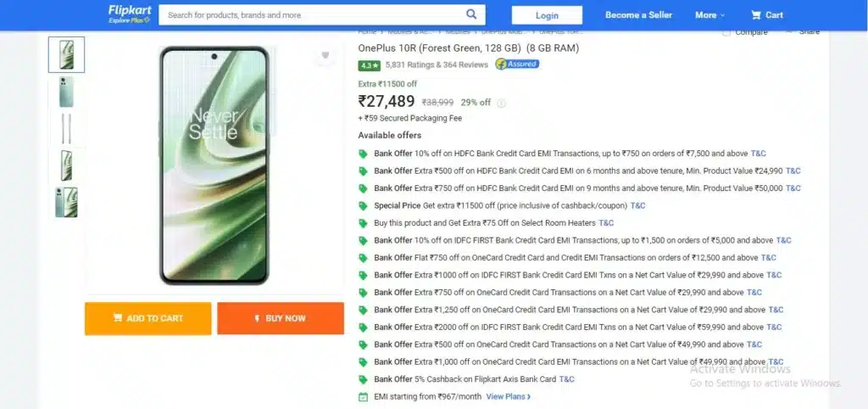Click the price info icon beside 29% off
The image size is (868, 409).
pos(501,103)
